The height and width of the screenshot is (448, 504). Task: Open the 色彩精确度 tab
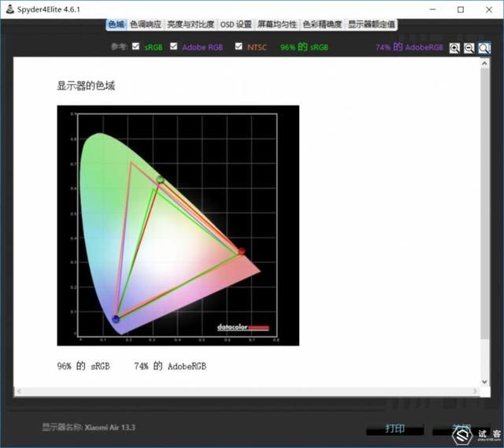(x=322, y=24)
